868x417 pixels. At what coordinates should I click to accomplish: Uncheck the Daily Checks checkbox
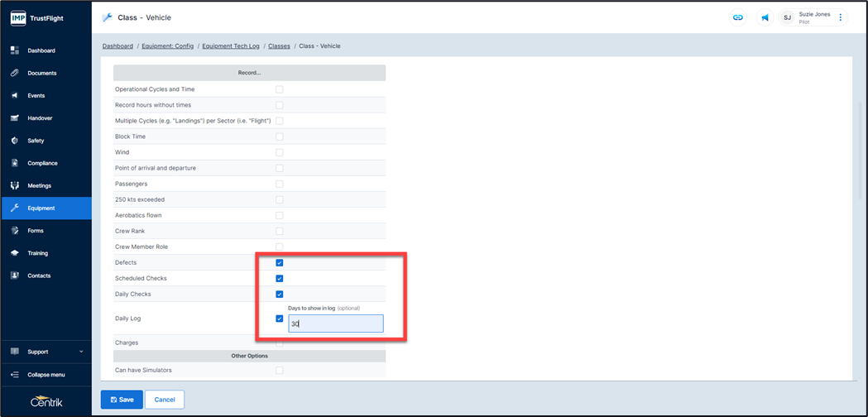280,294
